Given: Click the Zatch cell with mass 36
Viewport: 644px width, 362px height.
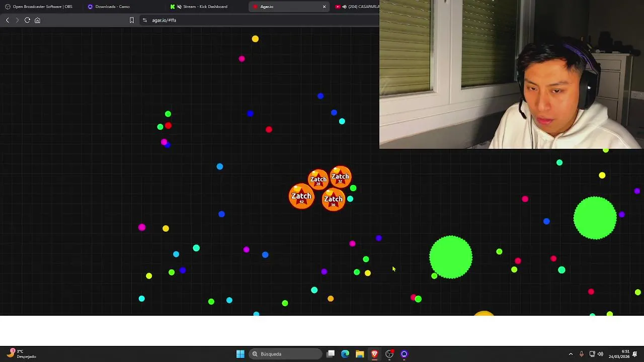Looking at the screenshot, I should coord(333,200).
